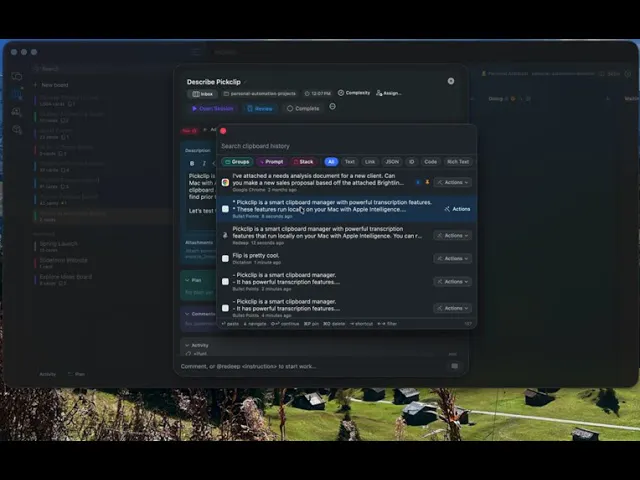Select the Link filter chip
Image resolution: width=640 pixels, height=480 pixels.
[x=370, y=162]
